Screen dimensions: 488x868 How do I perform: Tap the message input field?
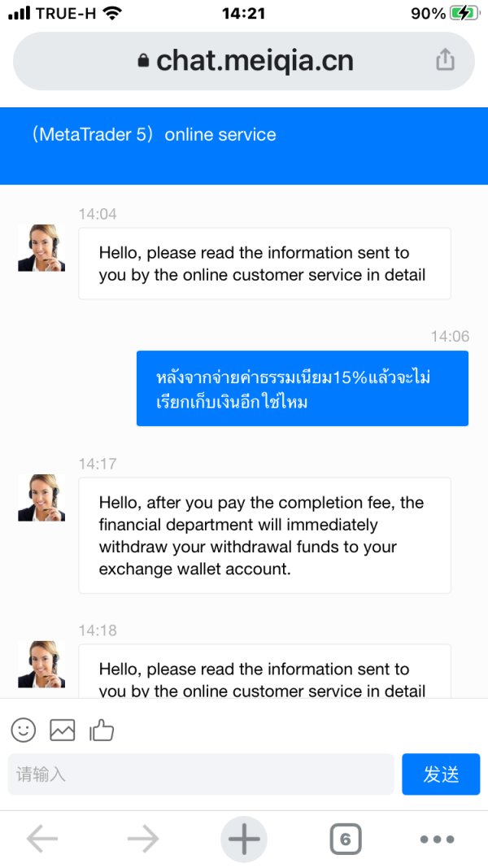point(200,774)
